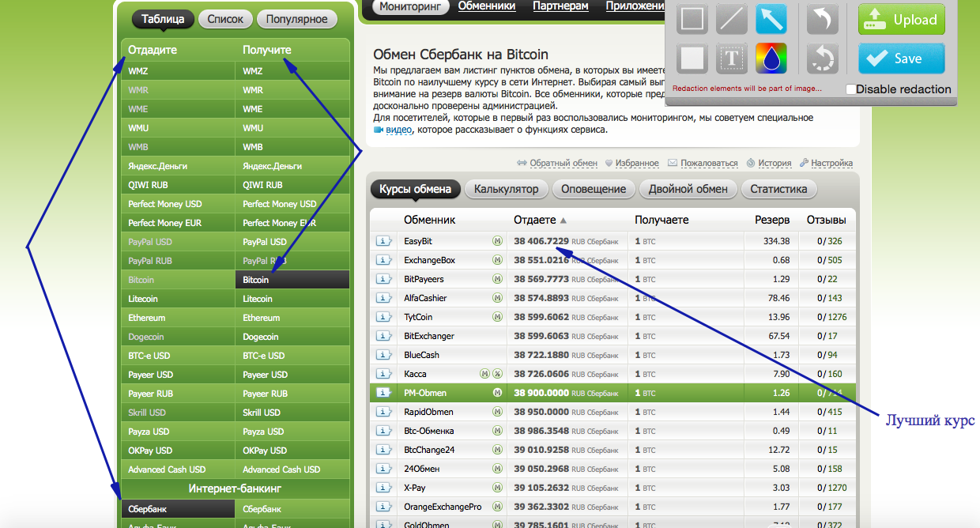Sort by the Отзывы column header
The width and height of the screenshot is (980, 528).
tap(826, 221)
